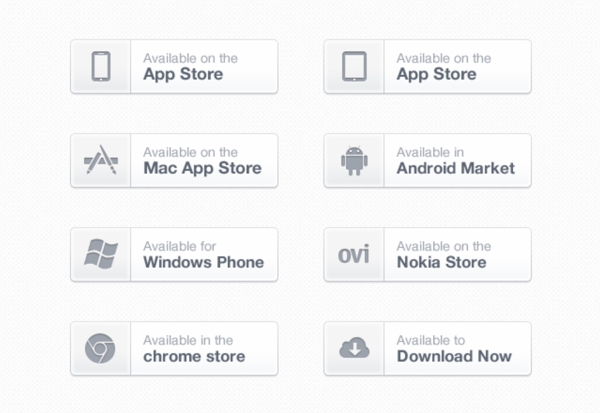
Task: Click "Available for" text above Windows Phone
Action: click(x=179, y=246)
